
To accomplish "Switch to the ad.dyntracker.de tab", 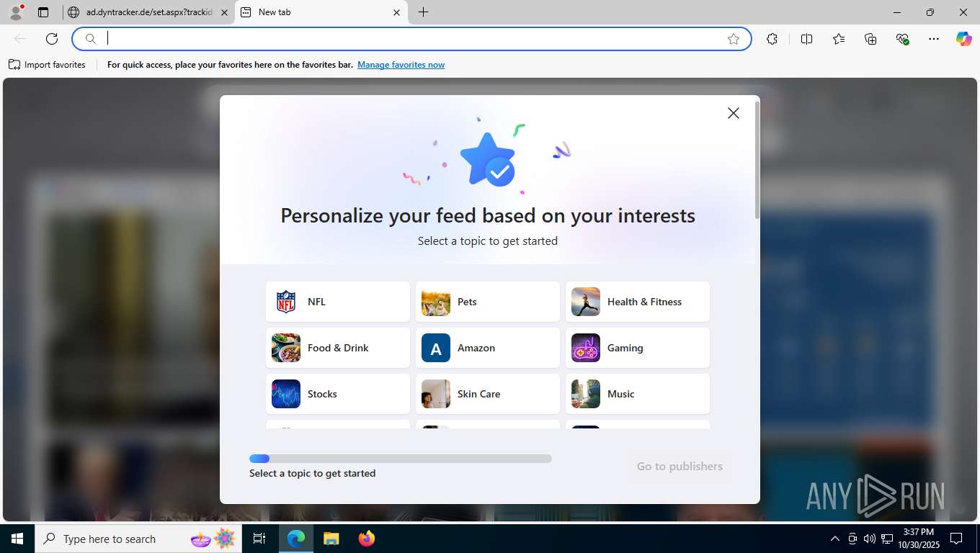I will (148, 12).
